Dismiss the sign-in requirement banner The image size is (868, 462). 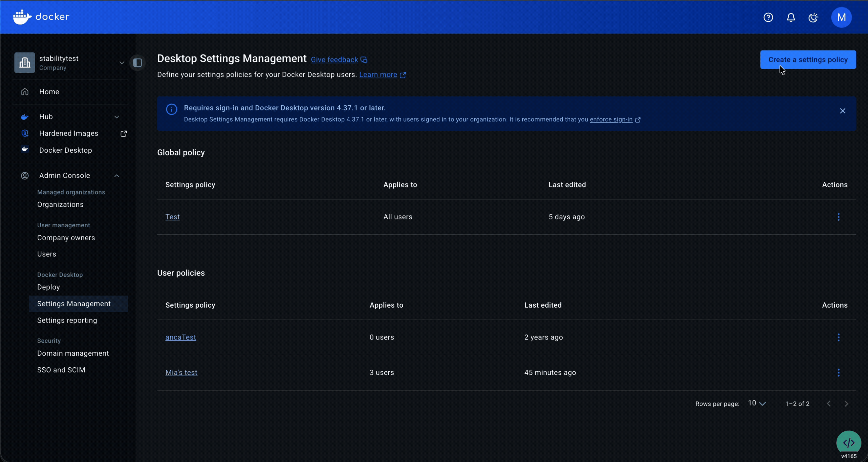pos(843,111)
